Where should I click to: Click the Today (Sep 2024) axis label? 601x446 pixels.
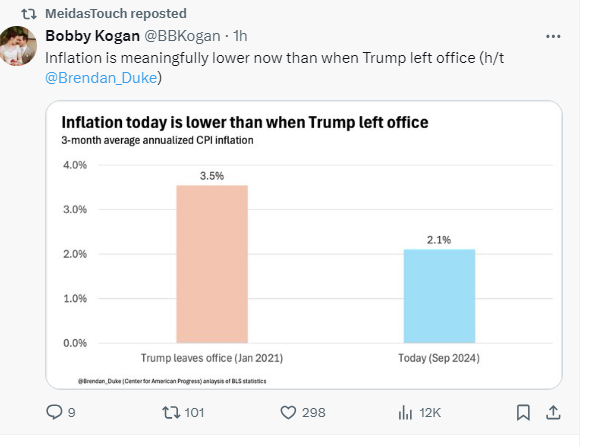[x=438, y=357]
